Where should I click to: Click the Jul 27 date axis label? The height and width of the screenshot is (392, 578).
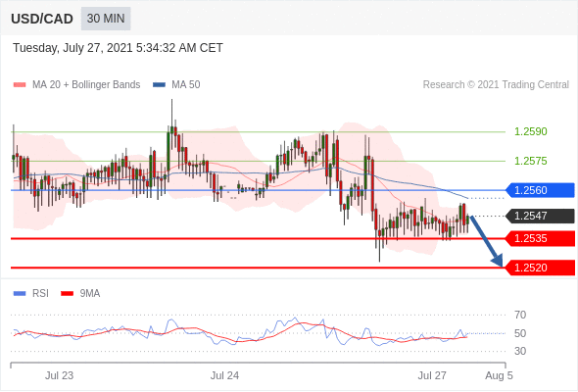pos(432,375)
